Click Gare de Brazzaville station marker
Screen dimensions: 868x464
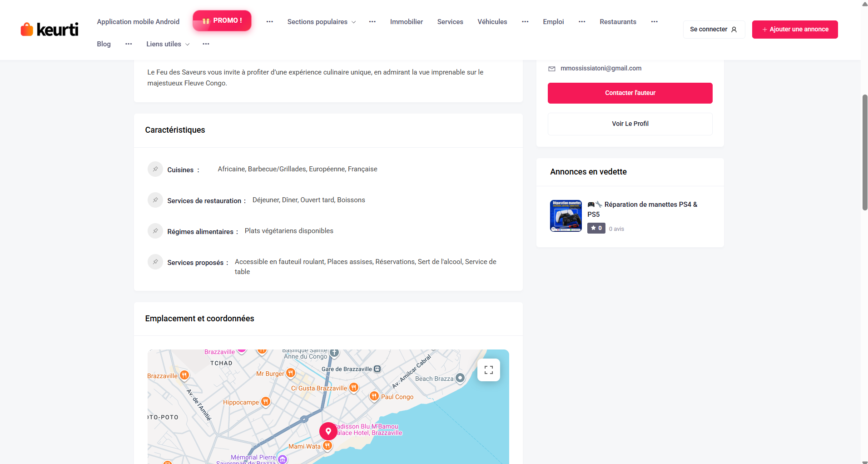(377, 369)
